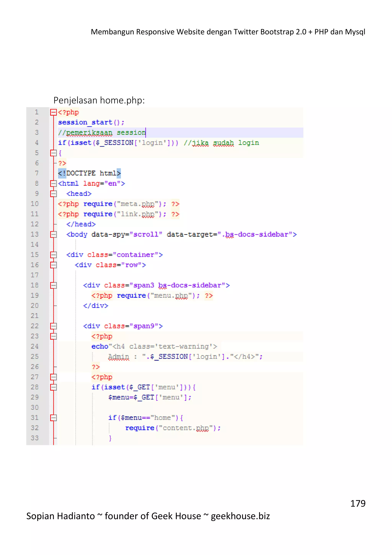The image size is (392, 555).
Task: Collapse the <body data-spy> fold at line 13
Action: tap(53, 234)
